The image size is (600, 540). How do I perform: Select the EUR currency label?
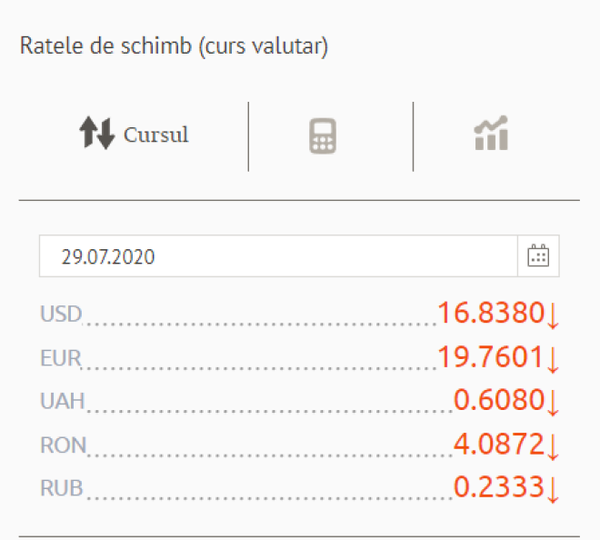[60, 358]
